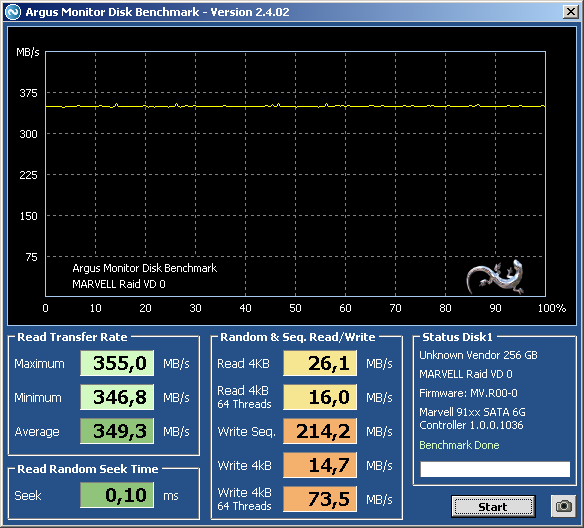
Task: Click the Maximum value 355,0
Action: click(117, 363)
